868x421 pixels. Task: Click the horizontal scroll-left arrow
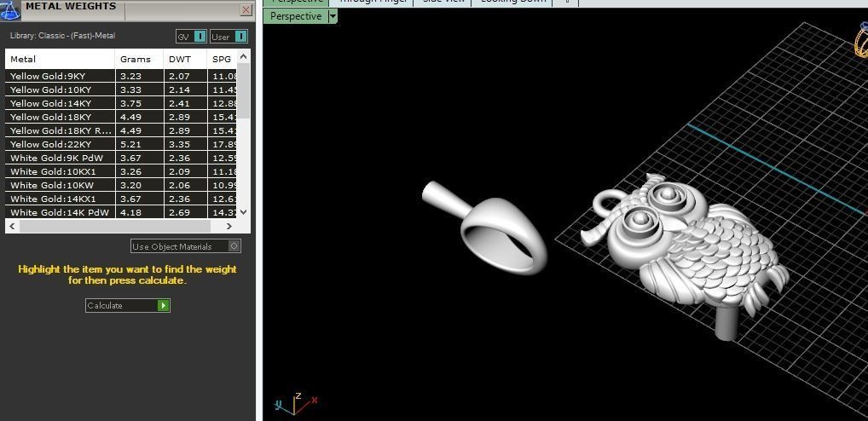[13, 226]
